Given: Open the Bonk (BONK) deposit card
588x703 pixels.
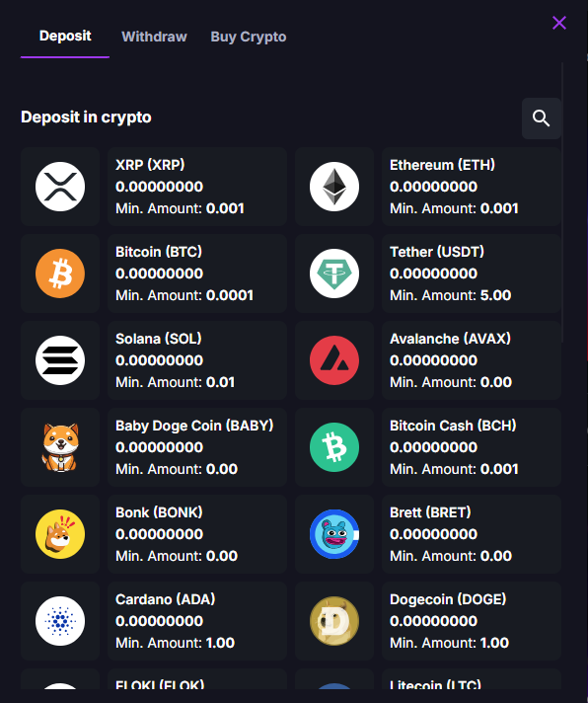Looking at the screenshot, I should 197,534.
